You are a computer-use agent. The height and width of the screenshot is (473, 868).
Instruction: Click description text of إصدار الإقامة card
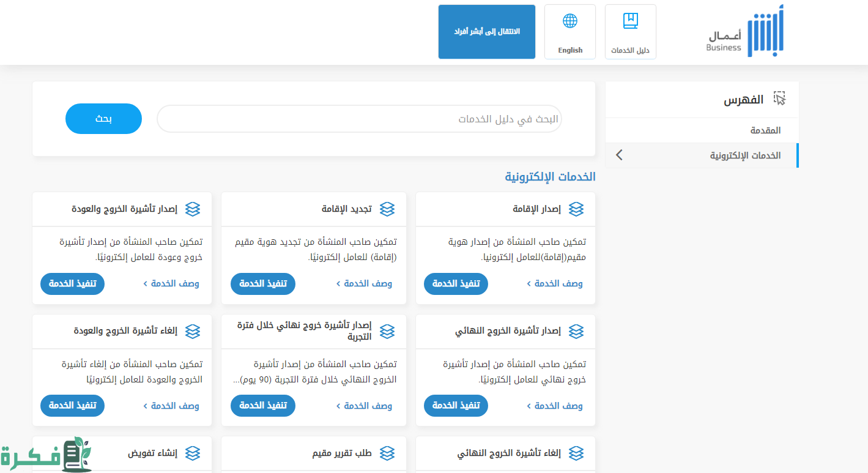(x=517, y=250)
